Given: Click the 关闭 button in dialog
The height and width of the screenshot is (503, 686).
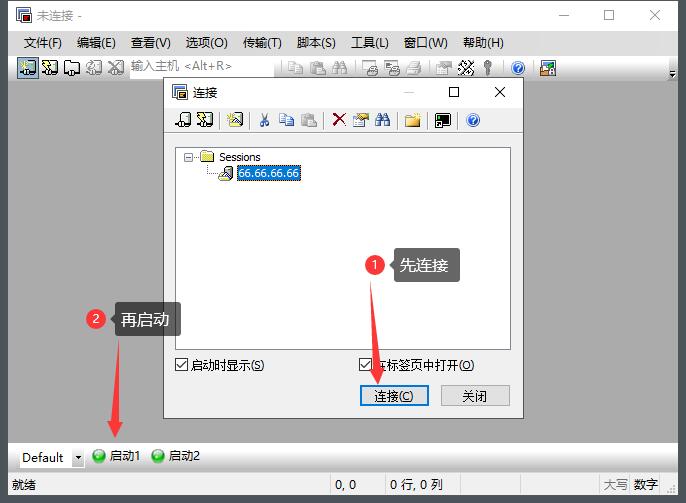Looking at the screenshot, I should coord(475,396).
